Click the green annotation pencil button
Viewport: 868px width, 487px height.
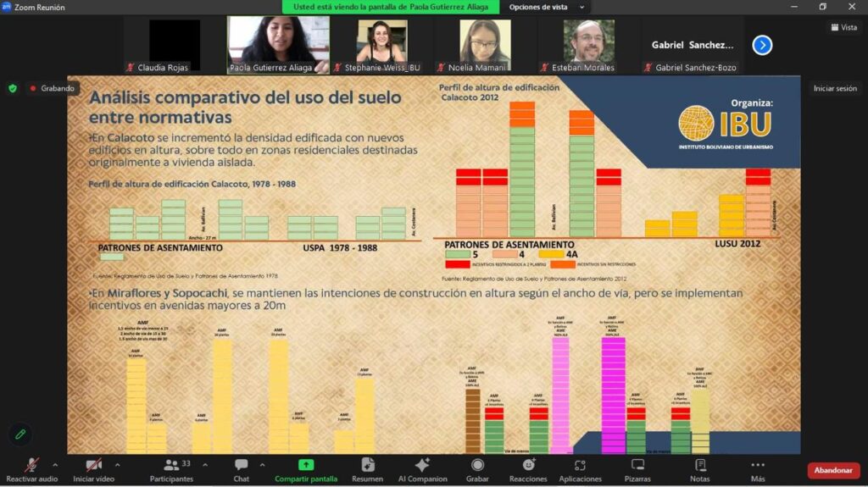pos(20,434)
